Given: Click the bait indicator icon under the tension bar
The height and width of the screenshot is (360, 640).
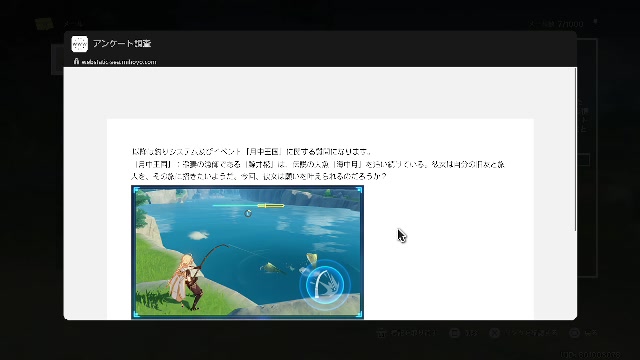Looking at the screenshot, I should pos(248,213).
